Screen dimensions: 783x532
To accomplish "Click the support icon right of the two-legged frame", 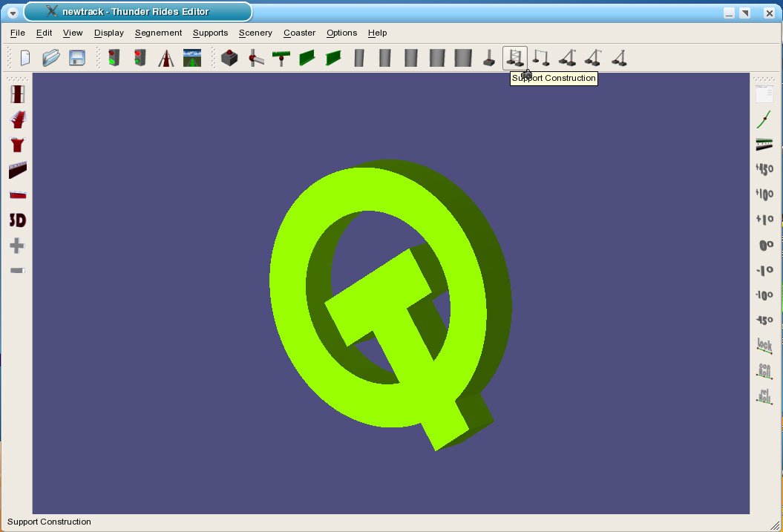I will [567, 58].
